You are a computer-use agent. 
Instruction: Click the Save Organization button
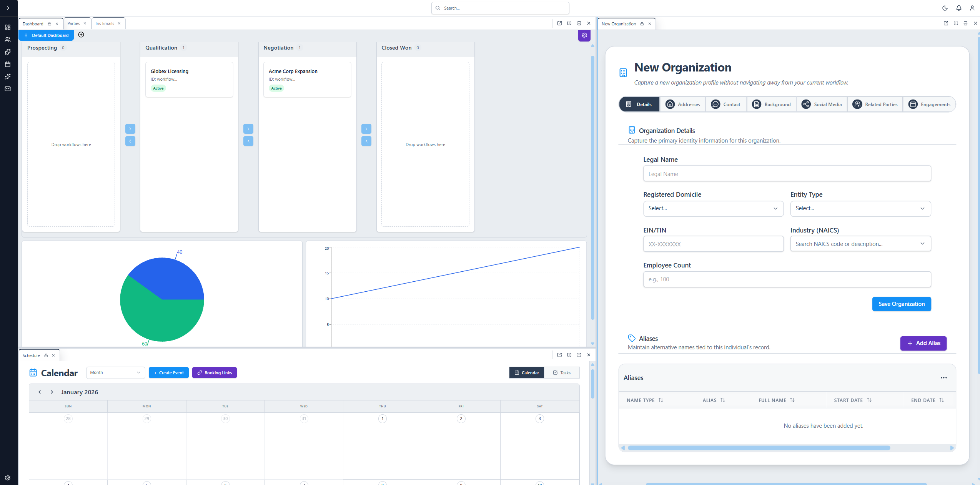pos(901,304)
